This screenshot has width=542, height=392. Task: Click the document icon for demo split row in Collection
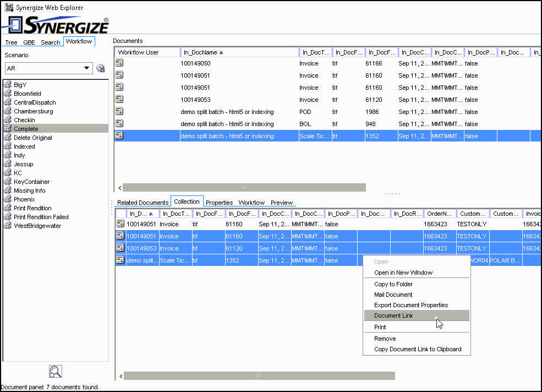point(120,259)
